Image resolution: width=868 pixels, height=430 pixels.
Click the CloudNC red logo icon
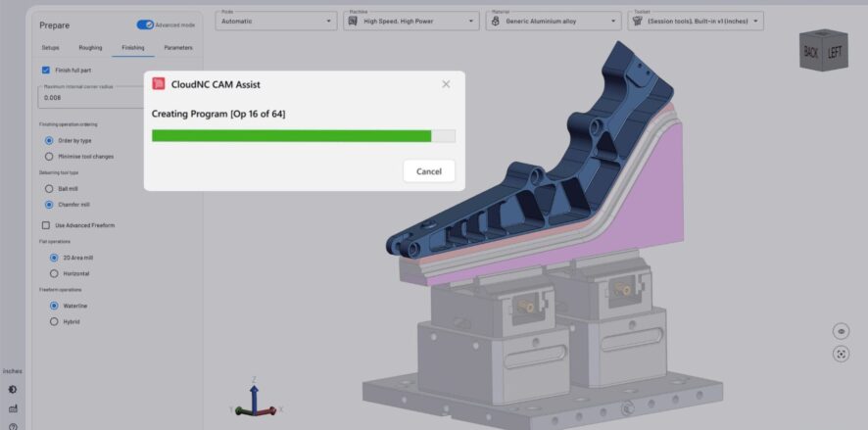pos(159,84)
